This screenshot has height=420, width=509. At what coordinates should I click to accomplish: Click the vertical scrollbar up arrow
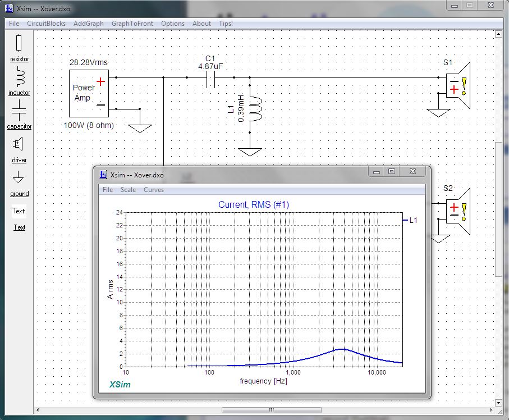point(498,34)
